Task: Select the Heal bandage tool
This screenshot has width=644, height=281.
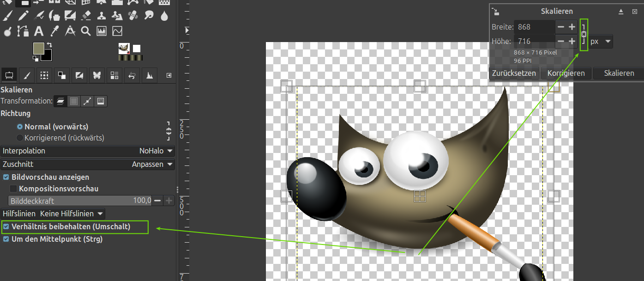Action: coord(133,15)
